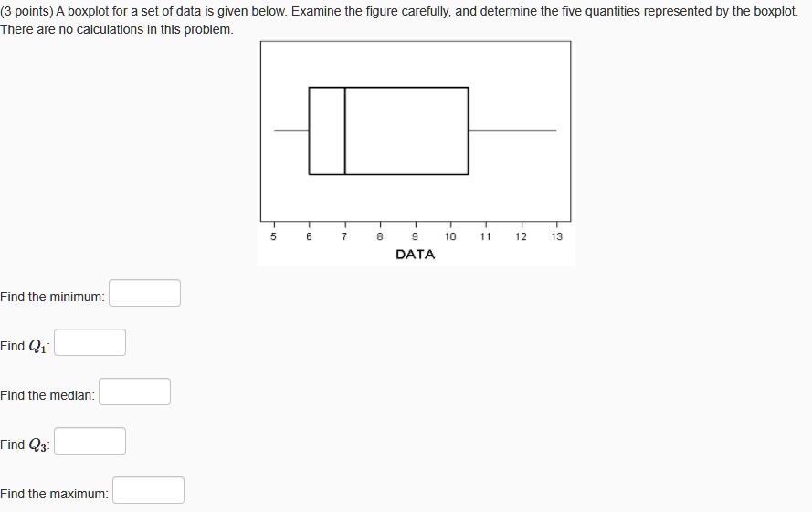The width and height of the screenshot is (812, 512).
Task: Click the left edge of the box
Action: (309, 131)
